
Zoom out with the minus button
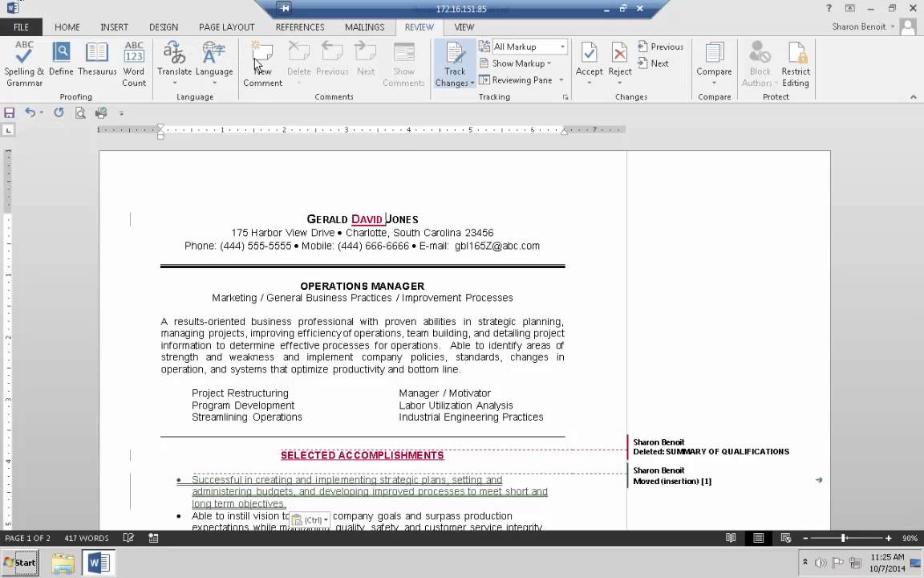(x=805, y=538)
